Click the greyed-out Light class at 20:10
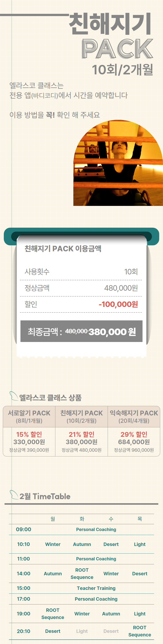 tap(82, 631)
